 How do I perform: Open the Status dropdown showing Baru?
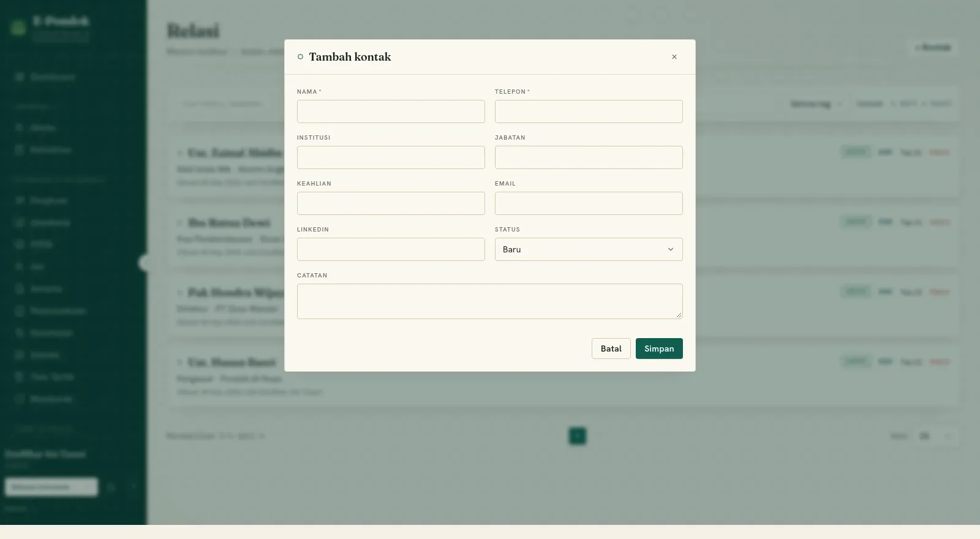click(589, 249)
